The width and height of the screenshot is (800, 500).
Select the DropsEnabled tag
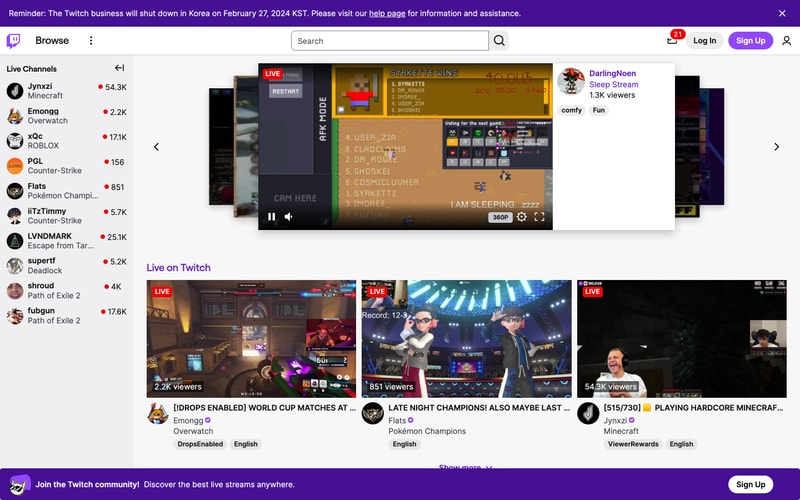tap(200, 444)
